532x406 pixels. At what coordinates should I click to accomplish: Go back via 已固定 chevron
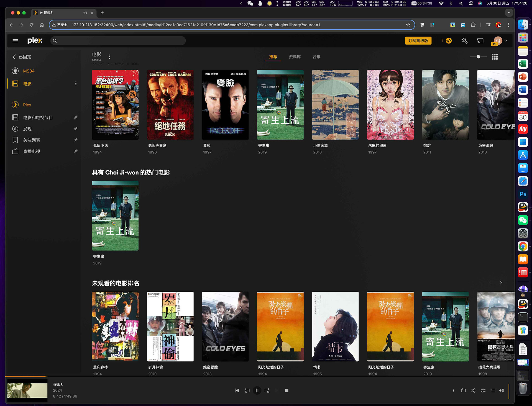click(x=14, y=57)
